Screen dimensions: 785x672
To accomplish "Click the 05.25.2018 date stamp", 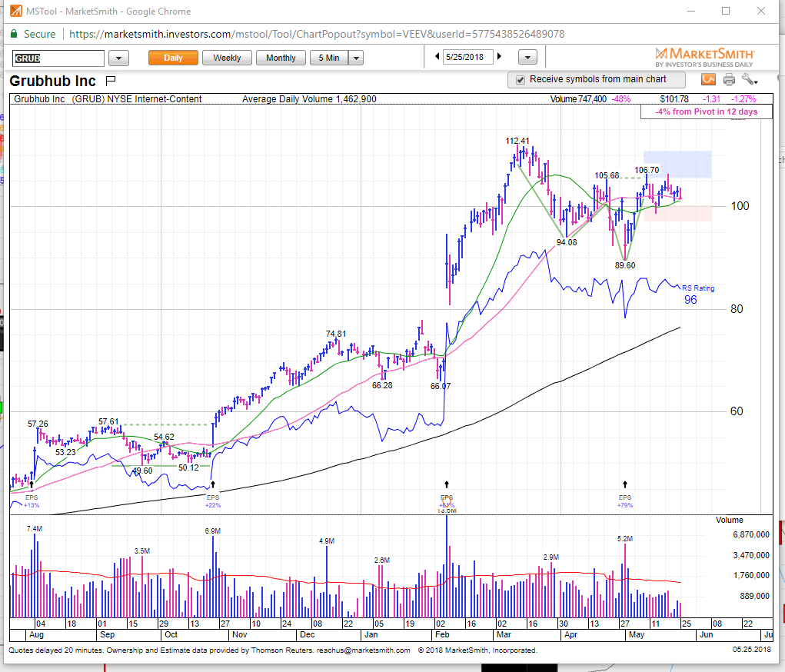I will pyautogui.click(x=752, y=650).
